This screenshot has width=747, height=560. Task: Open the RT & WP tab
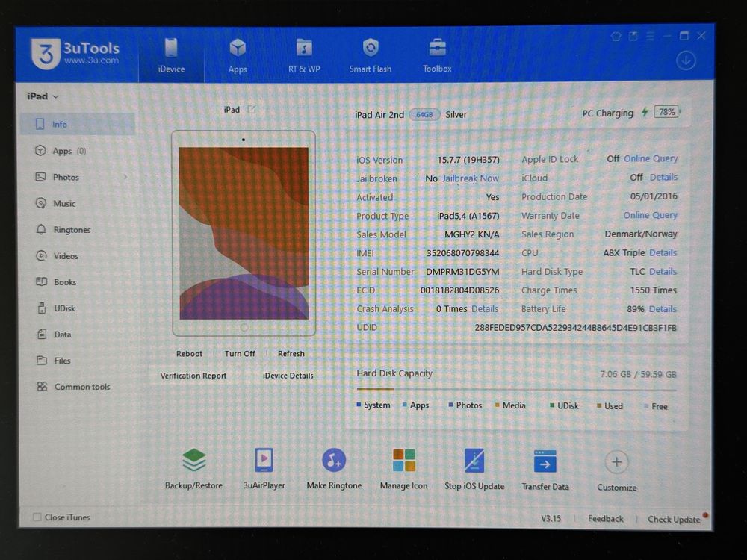tap(304, 56)
